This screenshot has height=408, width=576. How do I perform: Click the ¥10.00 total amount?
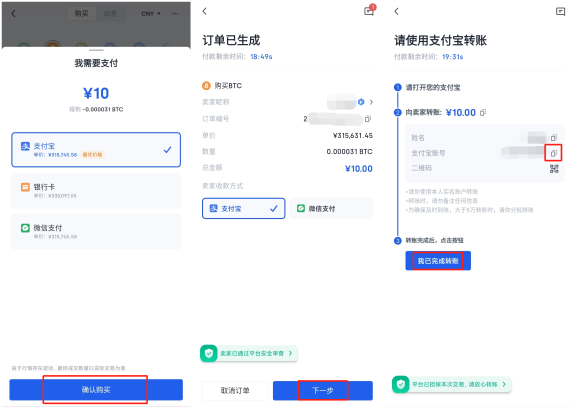(x=359, y=169)
